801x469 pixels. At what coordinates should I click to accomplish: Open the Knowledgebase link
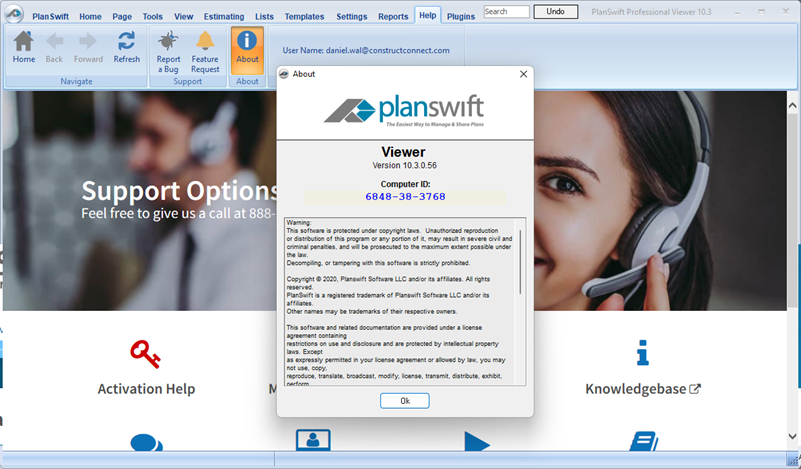pos(643,389)
